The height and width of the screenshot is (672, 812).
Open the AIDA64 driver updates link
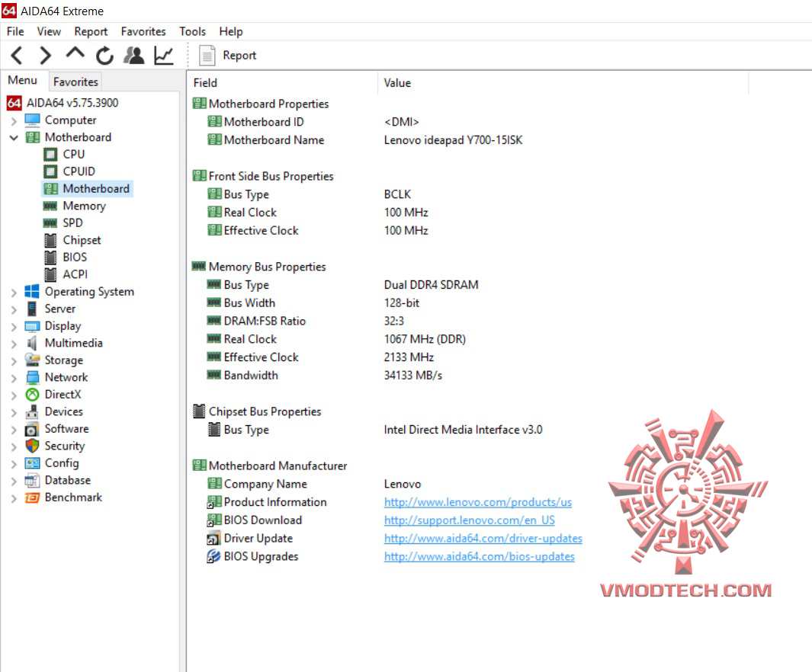[x=482, y=538]
